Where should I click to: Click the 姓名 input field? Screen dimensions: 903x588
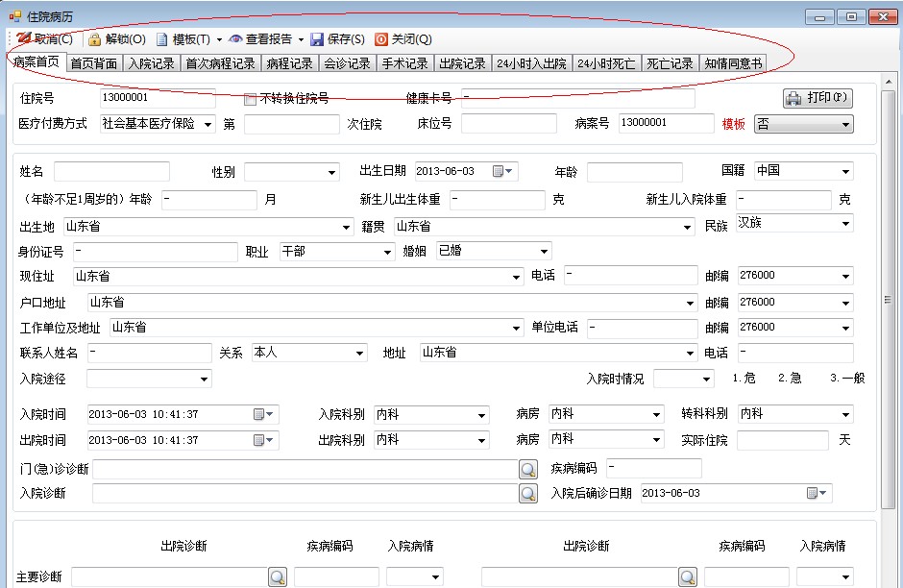coord(111,172)
